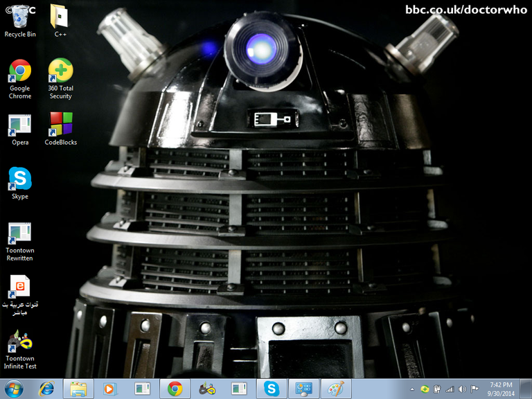Open Internet Explorer from the taskbar
This screenshot has height=399, width=532.
[x=46, y=389]
